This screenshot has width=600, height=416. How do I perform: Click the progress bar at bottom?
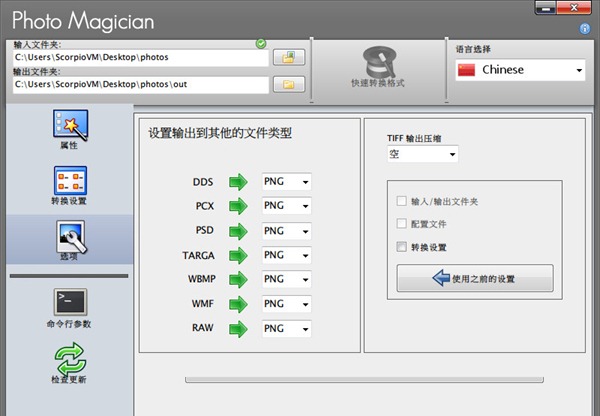[364, 380]
